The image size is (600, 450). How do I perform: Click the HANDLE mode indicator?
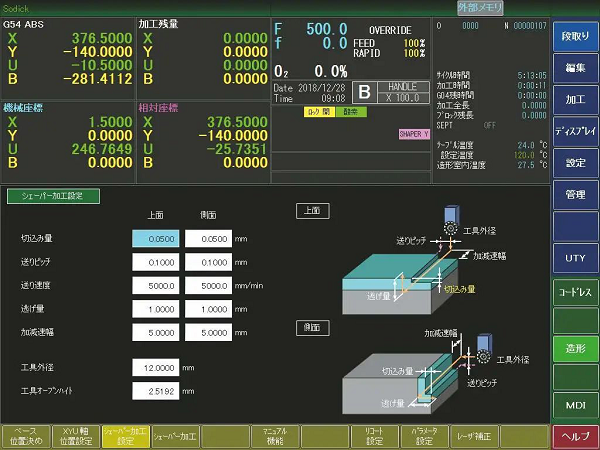403,87
